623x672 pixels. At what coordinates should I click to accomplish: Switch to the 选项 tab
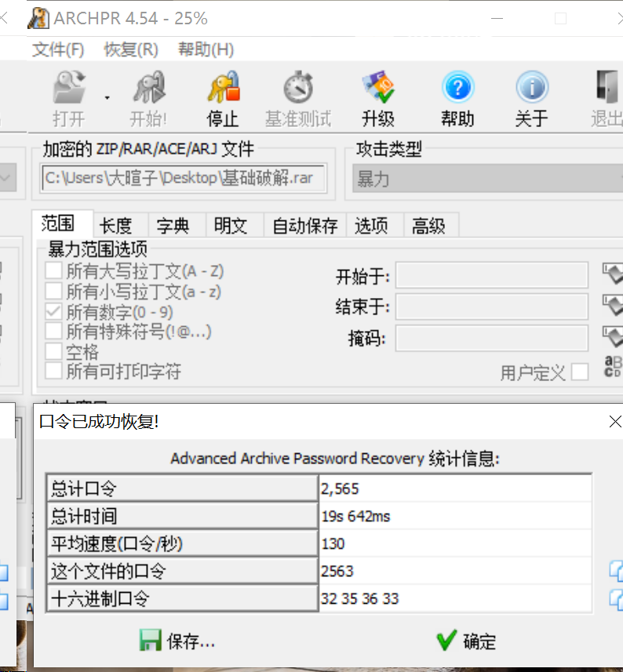[x=375, y=225]
